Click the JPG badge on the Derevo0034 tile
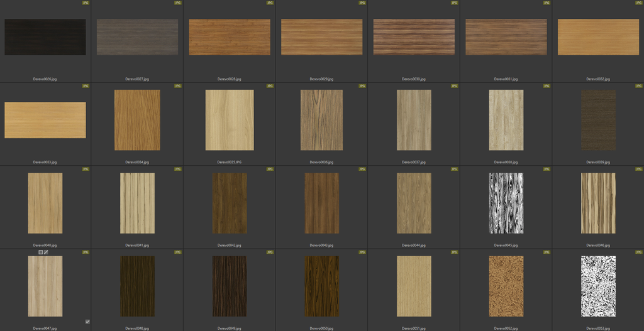 point(177,86)
